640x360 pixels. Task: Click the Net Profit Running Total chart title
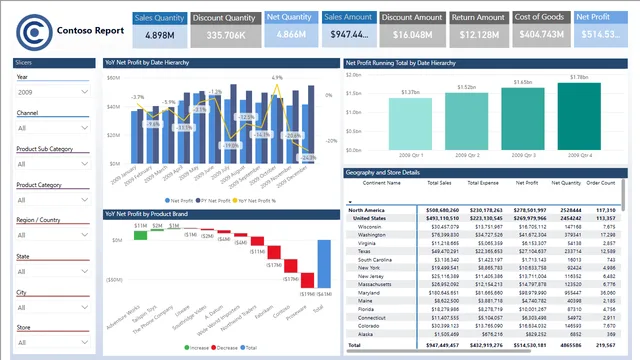400,63
